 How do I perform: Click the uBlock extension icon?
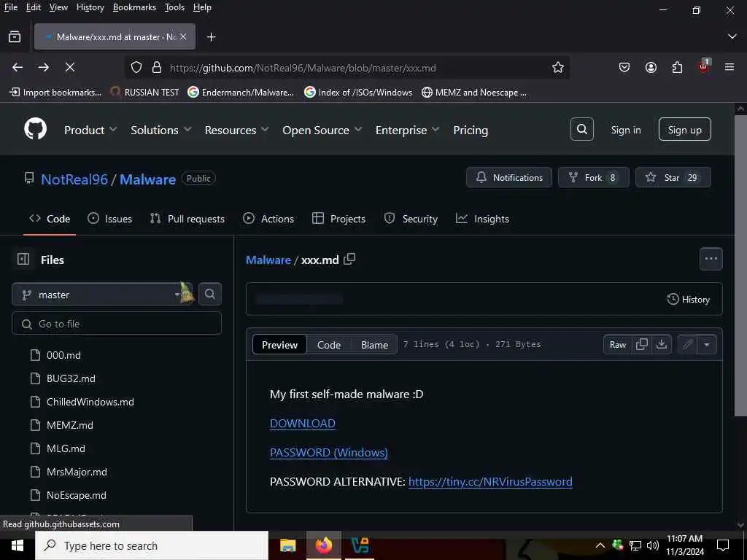pos(704,66)
